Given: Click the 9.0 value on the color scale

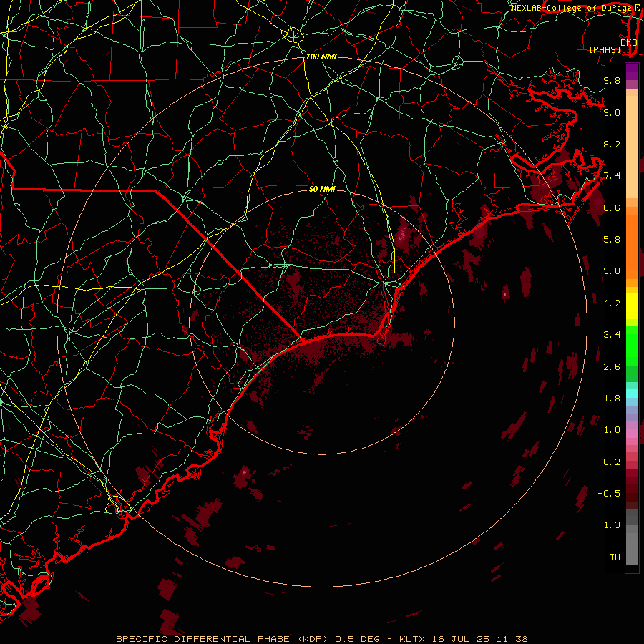Looking at the screenshot, I should [612, 112].
